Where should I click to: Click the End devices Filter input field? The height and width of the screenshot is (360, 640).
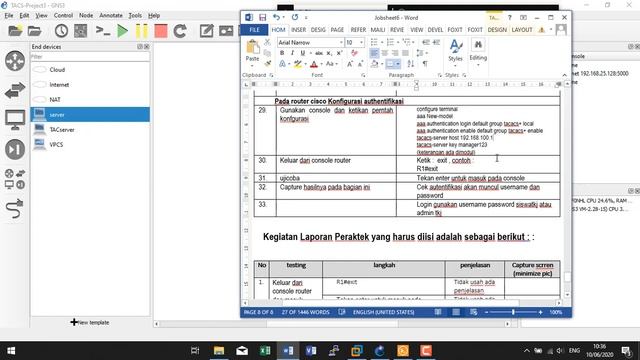pyautogui.click(x=90, y=57)
